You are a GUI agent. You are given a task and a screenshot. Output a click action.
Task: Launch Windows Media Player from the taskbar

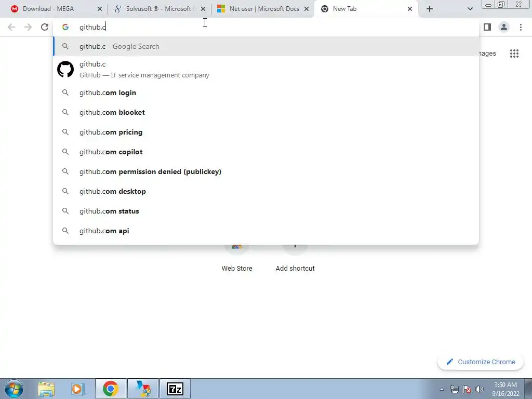pyautogui.click(x=77, y=389)
